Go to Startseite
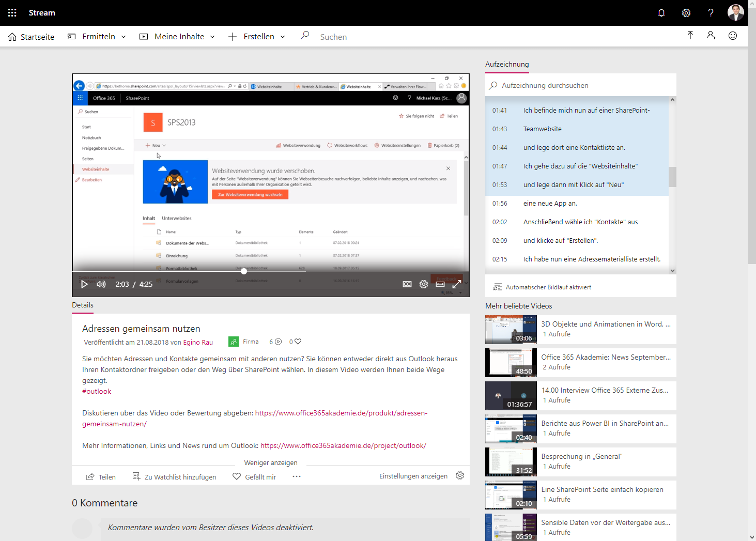The width and height of the screenshot is (756, 541). point(32,37)
